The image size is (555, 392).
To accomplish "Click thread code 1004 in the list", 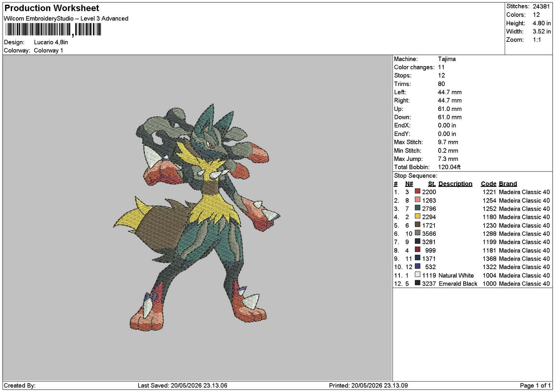I will 489,275.
